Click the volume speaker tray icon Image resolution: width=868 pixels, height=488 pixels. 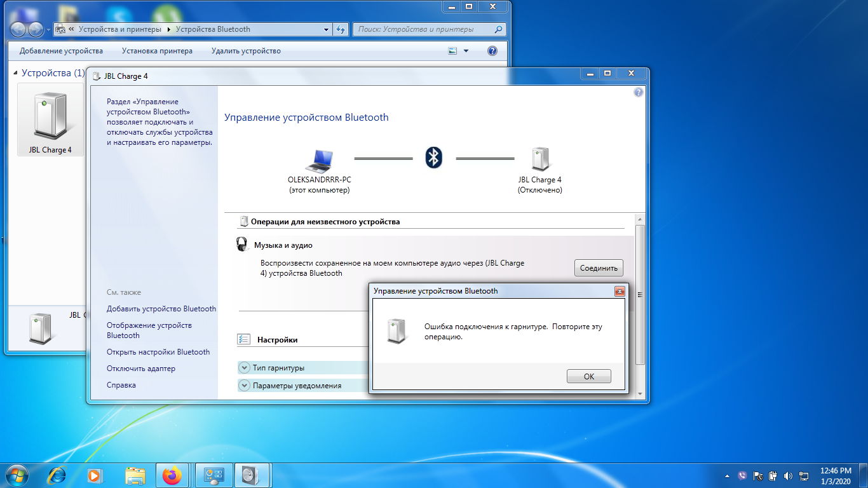click(789, 475)
